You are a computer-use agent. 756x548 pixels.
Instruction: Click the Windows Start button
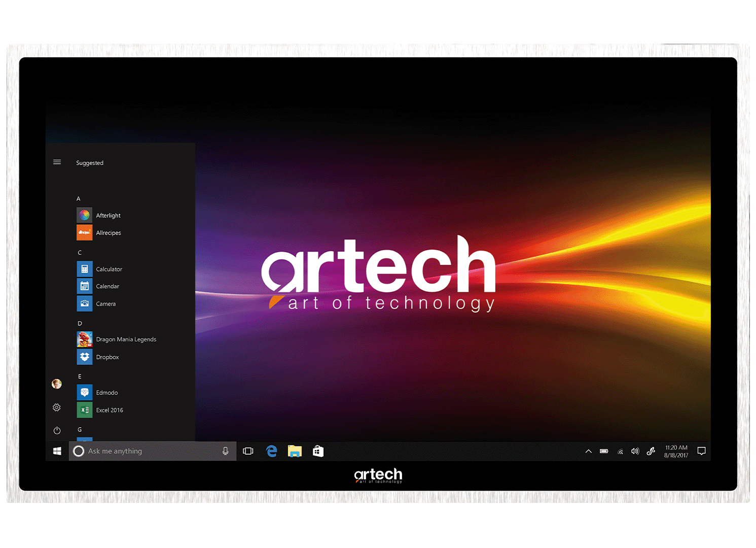(57, 451)
